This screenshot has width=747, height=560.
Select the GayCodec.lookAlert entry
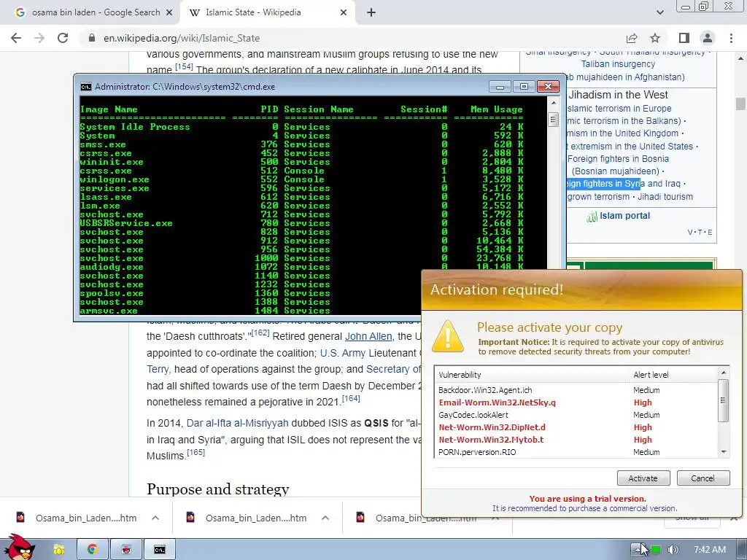(576, 415)
